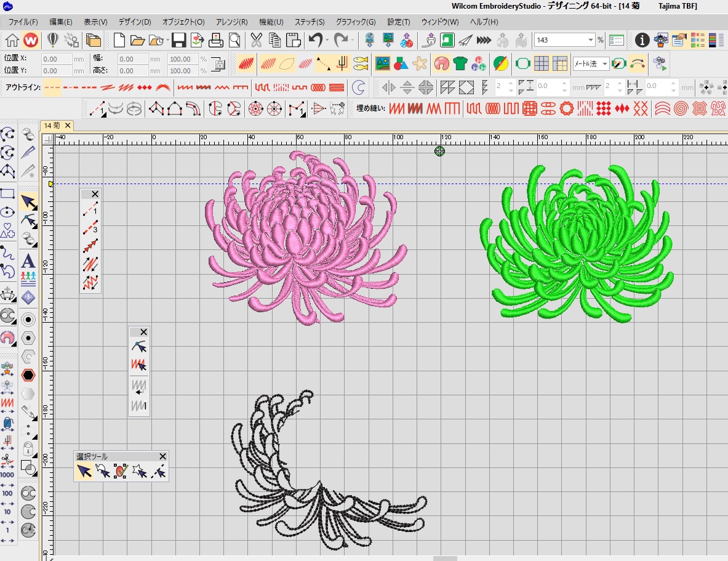Click the colorful thread balls icon
This screenshot has width=728, height=561.
(479, 63)
